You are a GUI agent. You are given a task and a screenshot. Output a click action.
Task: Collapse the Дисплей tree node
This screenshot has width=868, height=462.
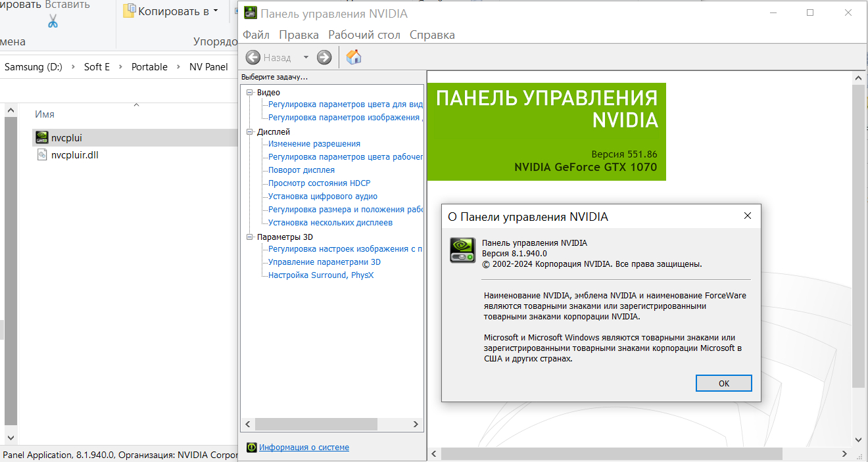pos(250,132)
